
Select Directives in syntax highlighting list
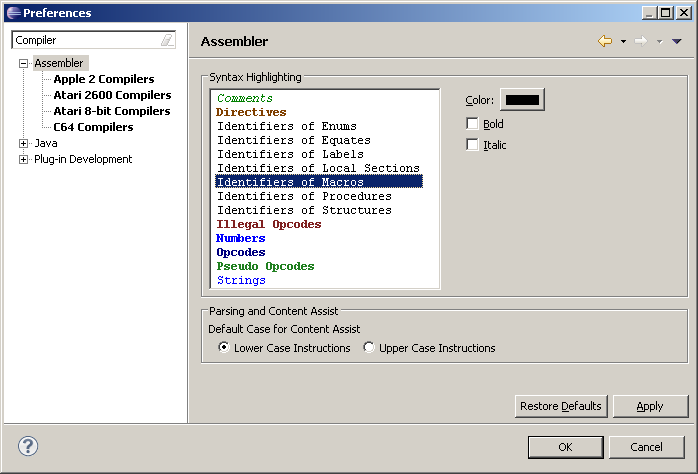coord(251,112)
